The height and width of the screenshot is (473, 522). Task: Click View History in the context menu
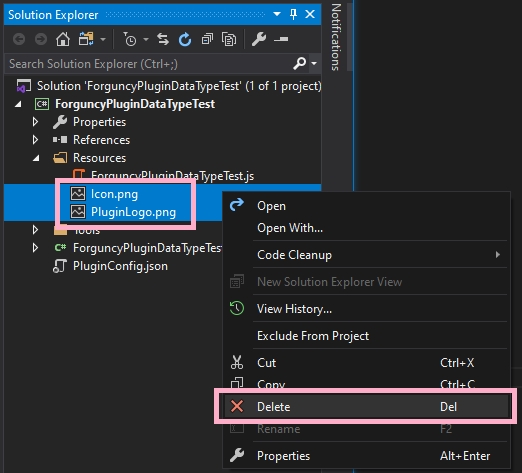click(365, 309)
